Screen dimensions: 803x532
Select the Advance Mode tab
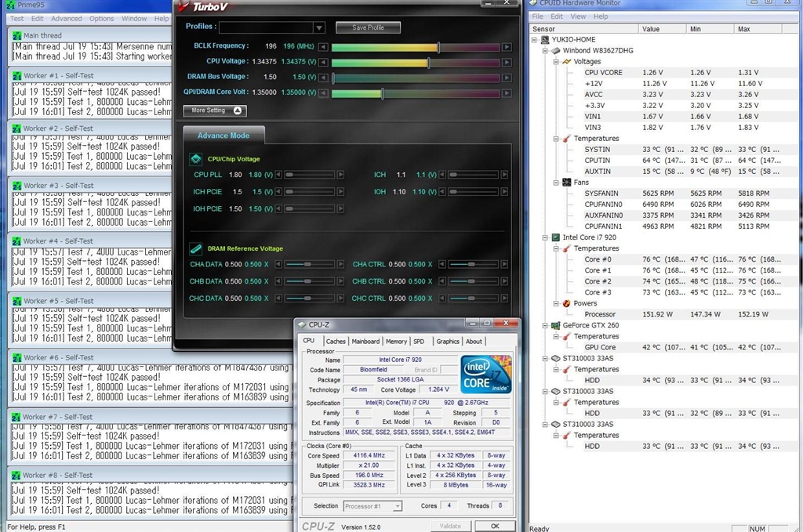point(223,136)
